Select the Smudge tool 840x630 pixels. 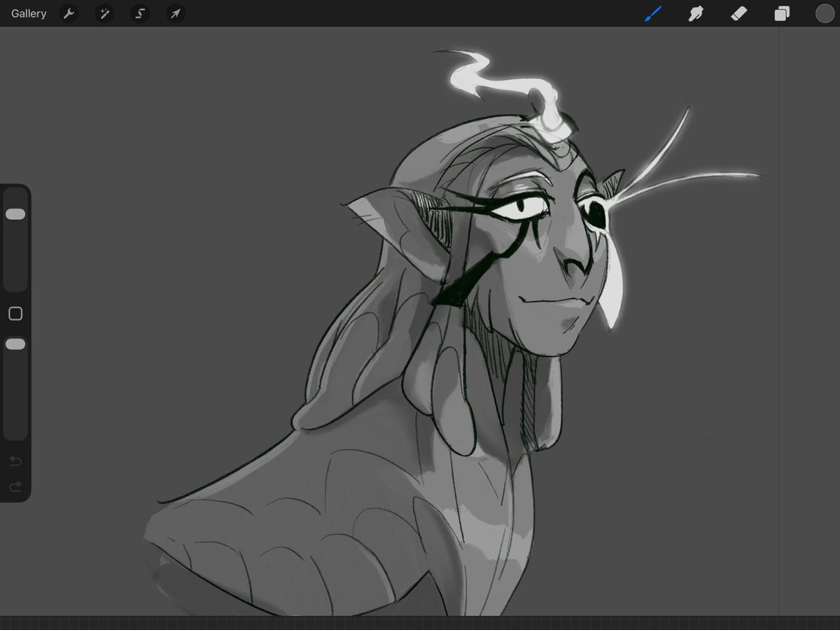tap(696, 13)
